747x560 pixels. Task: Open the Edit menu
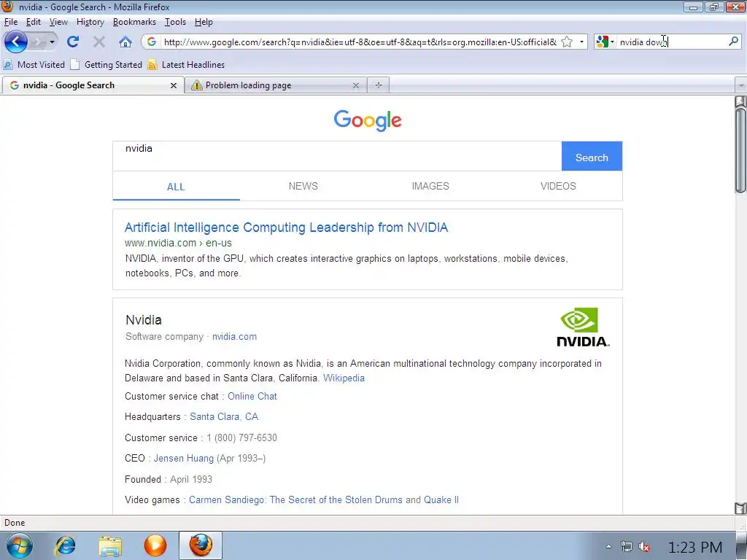click(33, 22)
